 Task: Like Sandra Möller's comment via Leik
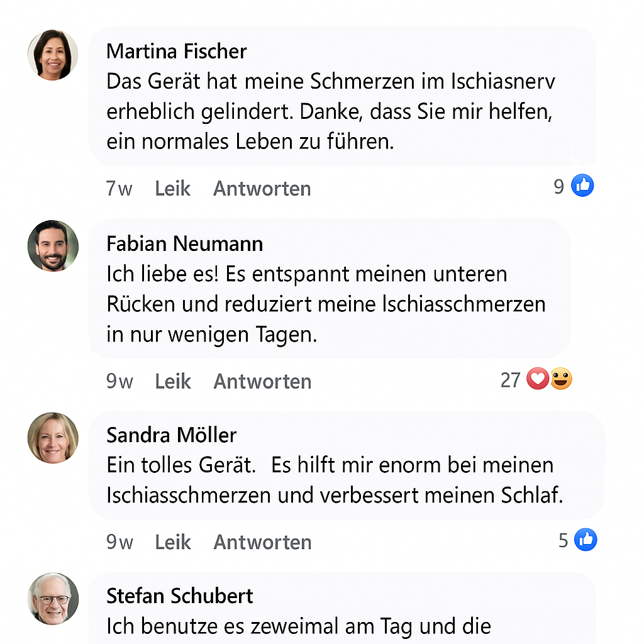[173, 542]
